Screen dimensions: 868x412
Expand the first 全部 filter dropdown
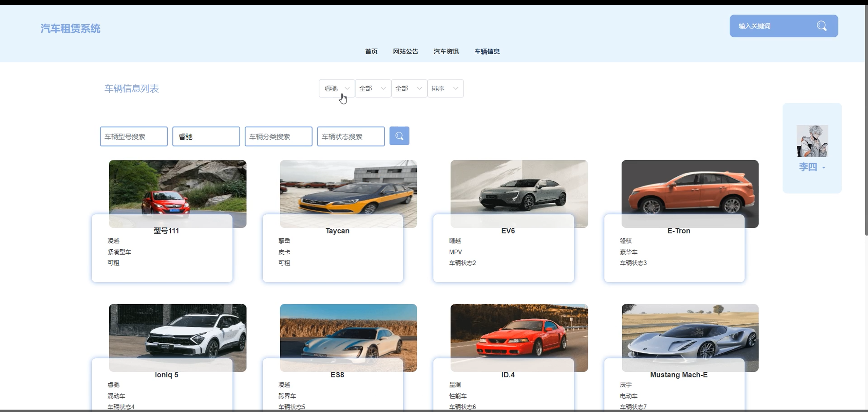coord(373,88)
